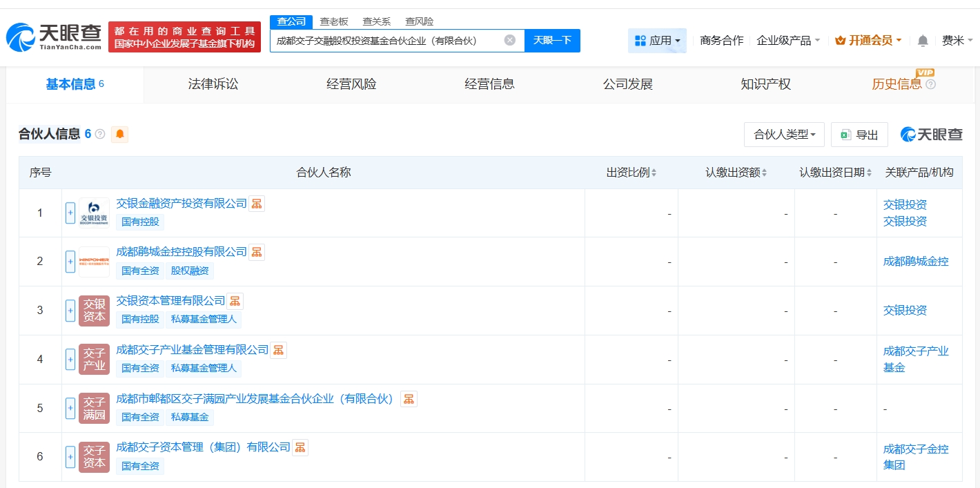Open equity structure icon for 成都鹏城金控控股有限公司
The height and width of the screenshot is (488, 980).
(x=257, y=252)
